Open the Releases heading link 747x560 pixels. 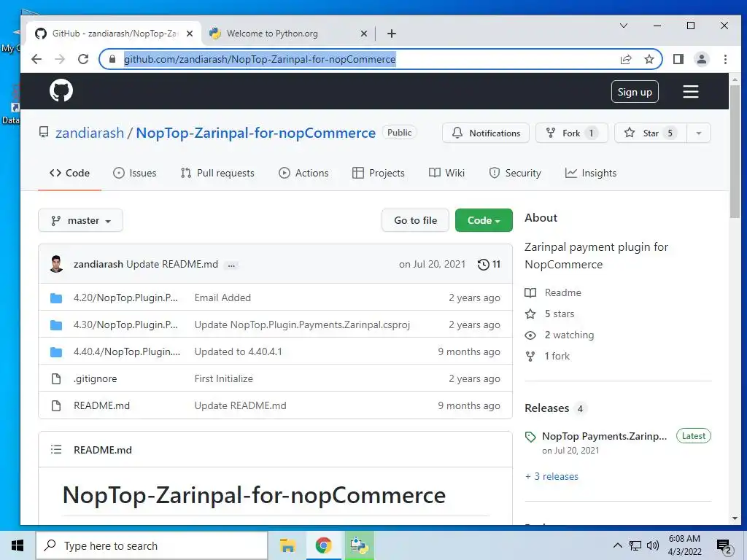coord(546,408)
